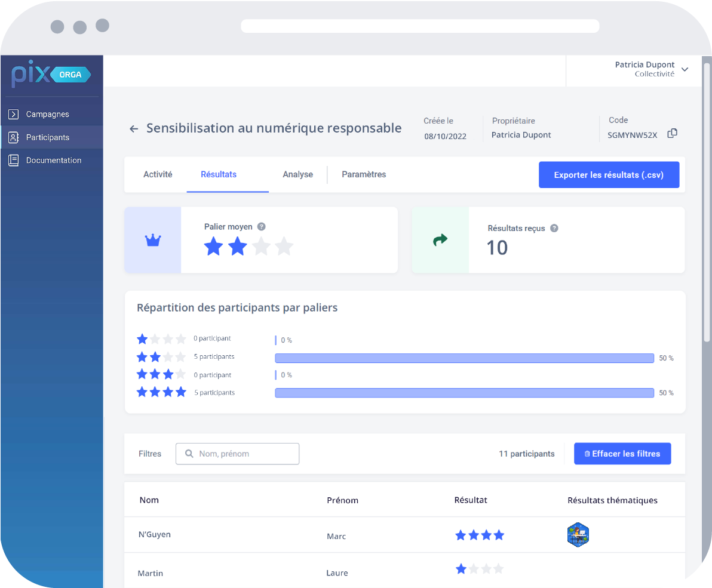Open Campagnes in the sidebar
This screenshot has height=588, width=712.
click(47, 114)
